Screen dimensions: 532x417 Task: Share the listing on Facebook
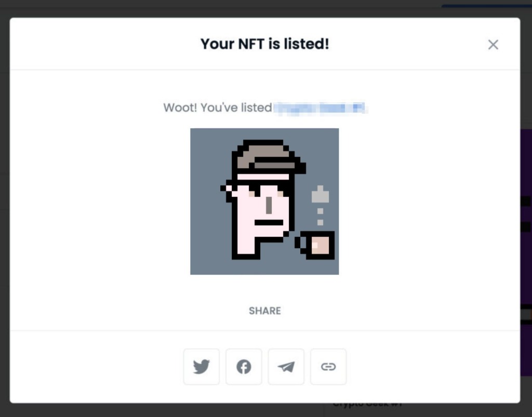click(x=244, y=367)
